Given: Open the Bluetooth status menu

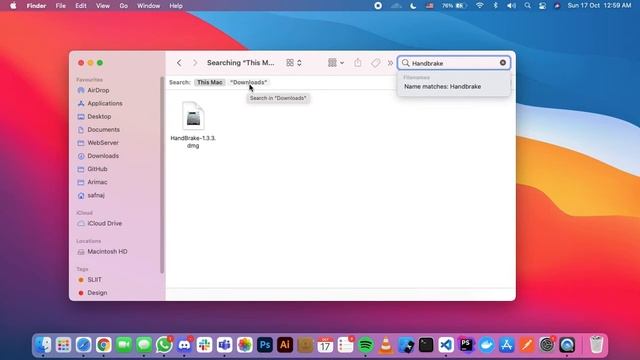Looking at the screenshot, I should click(x=496, y=6).
